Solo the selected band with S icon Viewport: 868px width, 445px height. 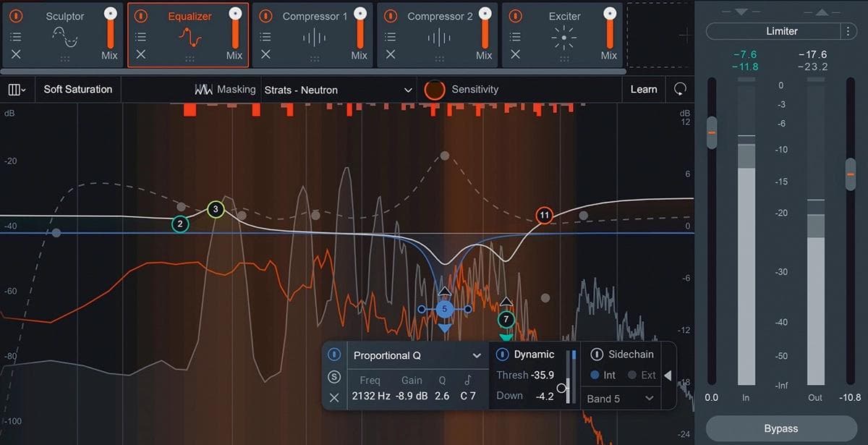click(333, 376)
